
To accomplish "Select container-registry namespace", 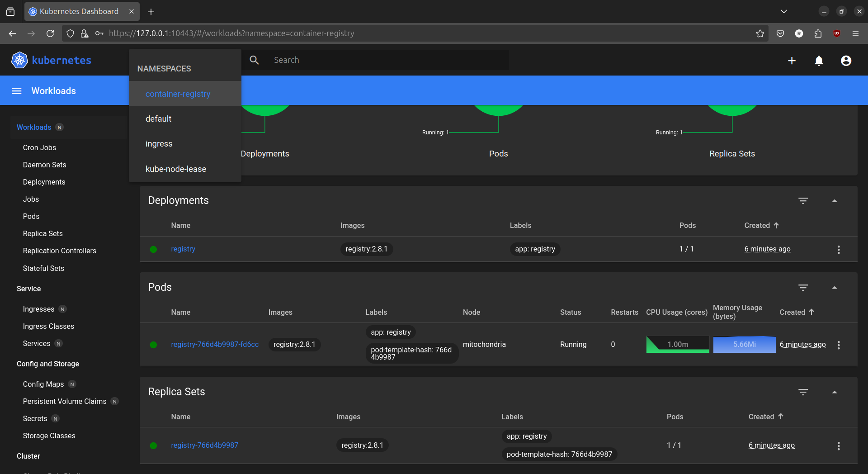I will pos(185,94).
